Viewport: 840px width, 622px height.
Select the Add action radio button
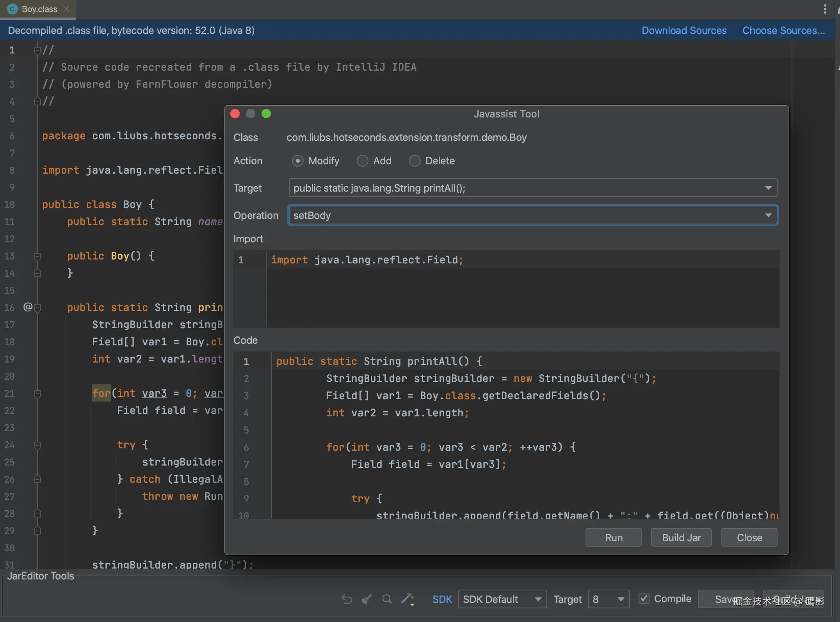362,161
